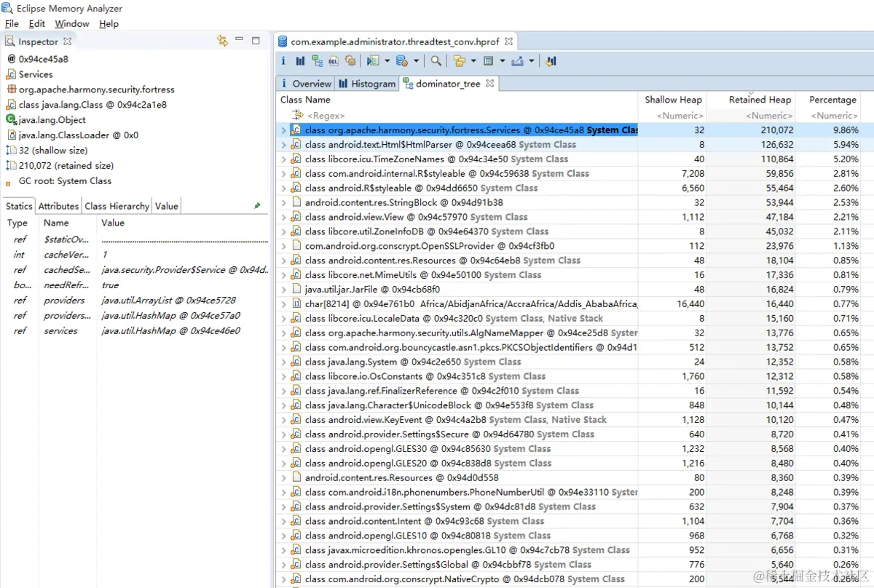Viewport: 874px width, 588px height.
Task: Open the Help menu
Action: (x=109, y=24)
